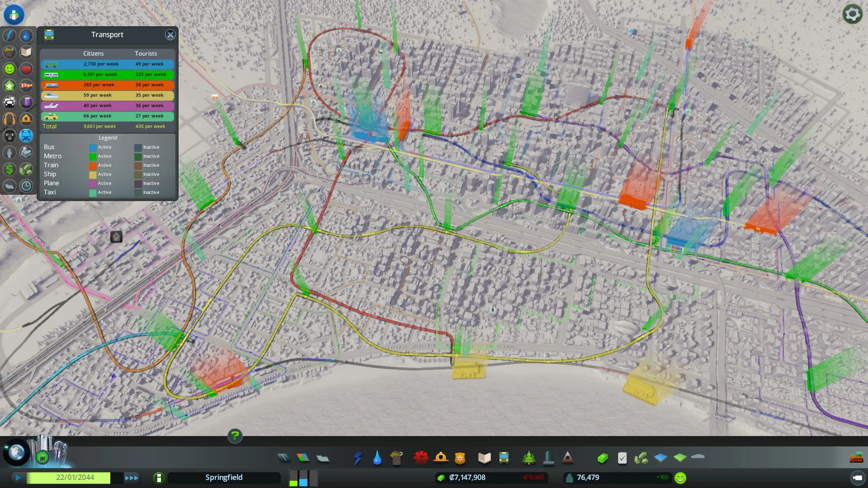Screen dimensions: 868x488
Task: Open the options gear menu
Action: pos(852,14)
